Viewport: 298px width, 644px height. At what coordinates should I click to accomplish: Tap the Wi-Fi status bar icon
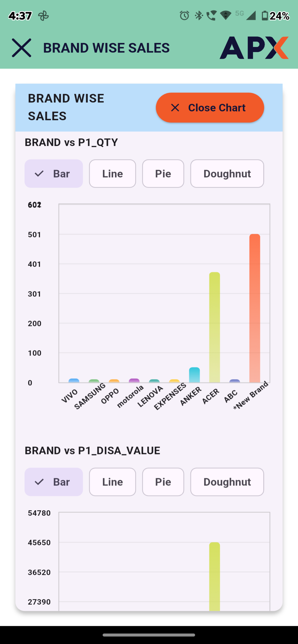[x=225, y=16]
